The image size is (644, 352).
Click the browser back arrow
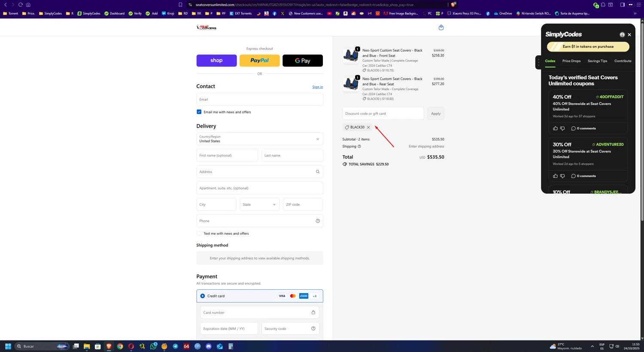[6, 5]
